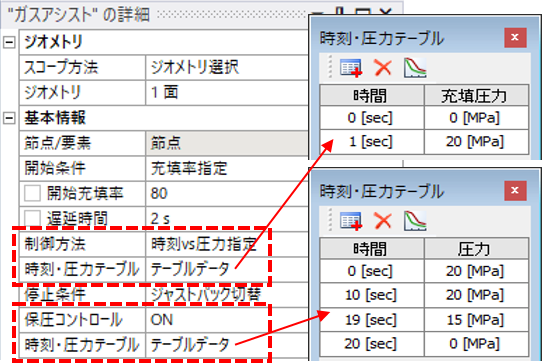Select 時刻・圧力テーブル label under 制御方法
This screenshot has height=363, width=542.
tap(82, 269)
